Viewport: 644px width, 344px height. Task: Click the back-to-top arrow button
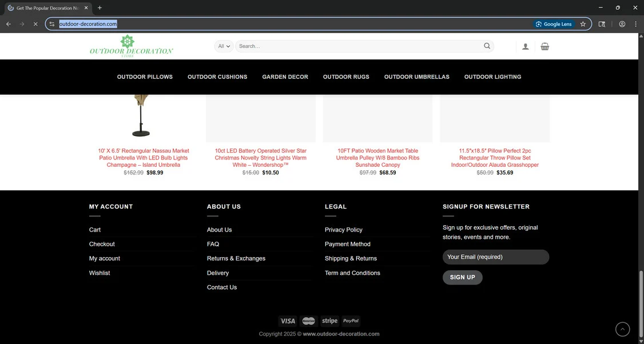[x=622, y=329]
